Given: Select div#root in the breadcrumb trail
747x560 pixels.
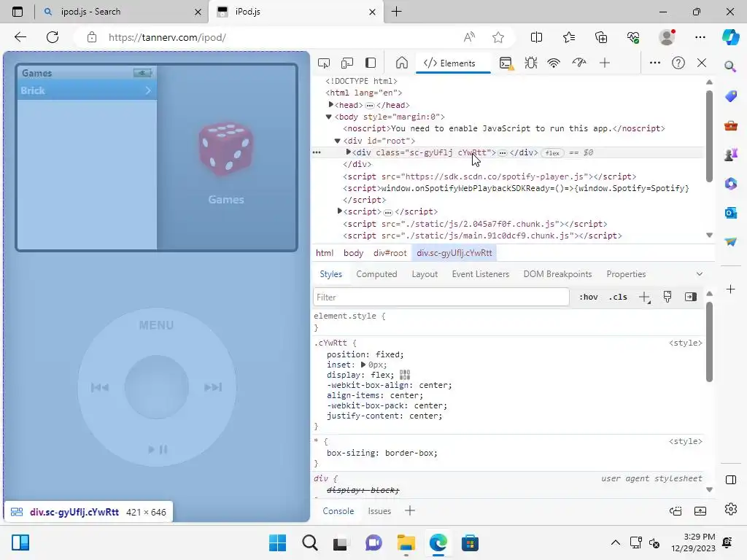Looking at the screenshot, I should 390,253.
